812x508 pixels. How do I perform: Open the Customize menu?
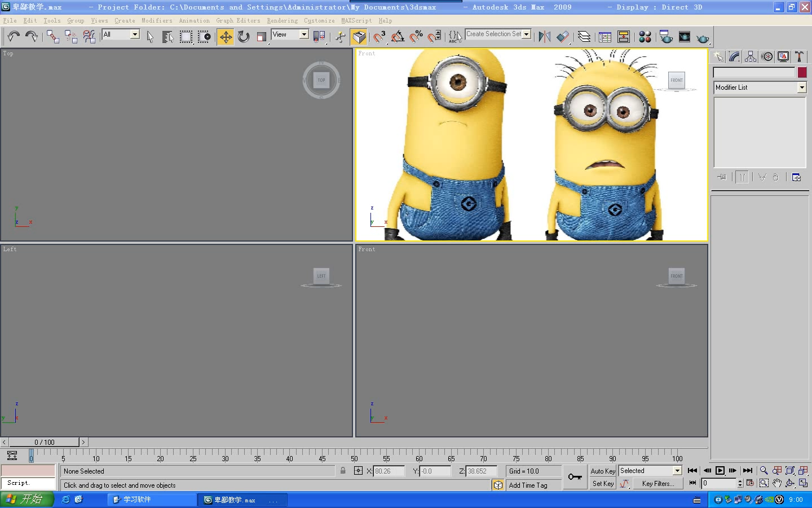tap(319, 20)
